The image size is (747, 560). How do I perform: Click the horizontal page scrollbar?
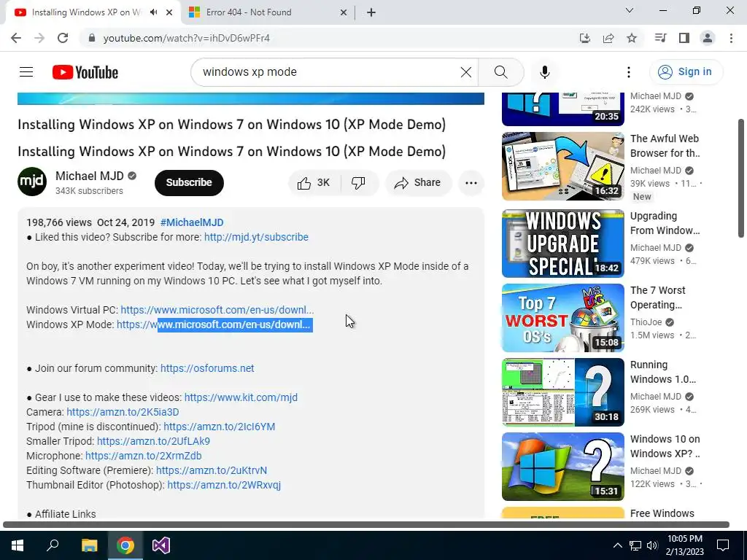pos(366,525)
